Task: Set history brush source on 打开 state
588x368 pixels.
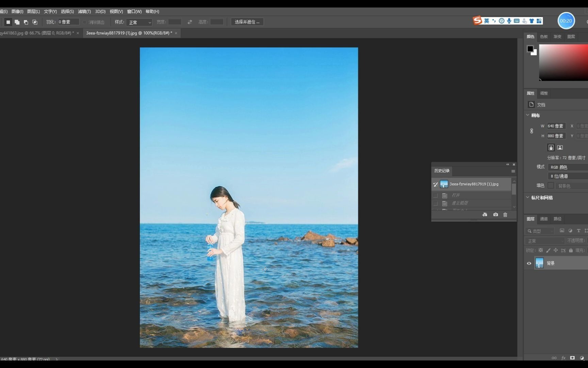Action: 435,196
